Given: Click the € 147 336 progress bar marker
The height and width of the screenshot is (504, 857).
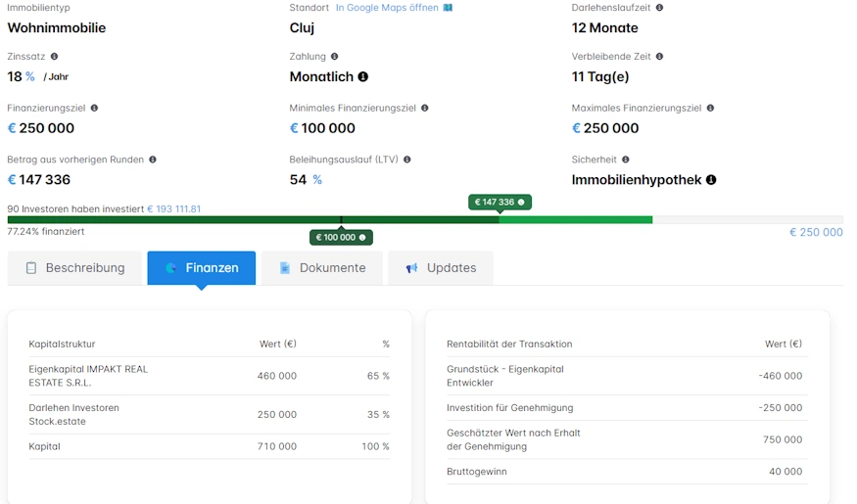Looking at the screenshot, I should pos(500,202).
